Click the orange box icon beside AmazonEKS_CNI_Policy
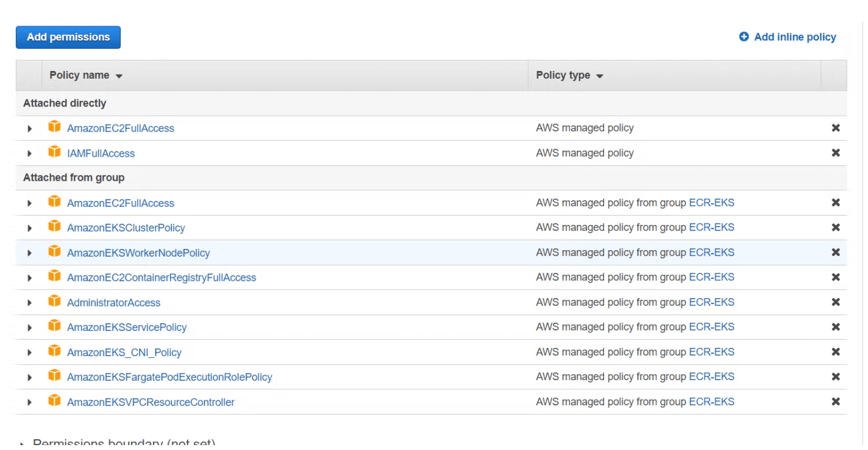Viewport: 868px width, 450px height. 54,350
